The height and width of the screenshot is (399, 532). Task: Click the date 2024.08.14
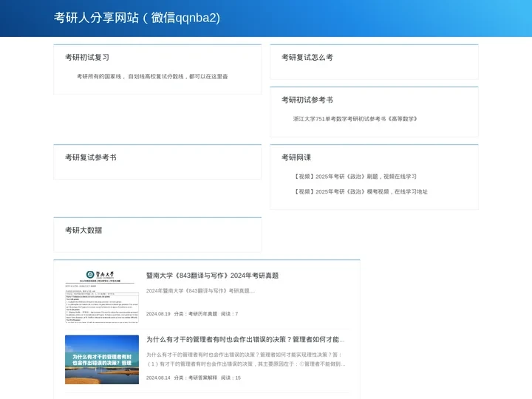pyautogui.click(x=158, y=378)
